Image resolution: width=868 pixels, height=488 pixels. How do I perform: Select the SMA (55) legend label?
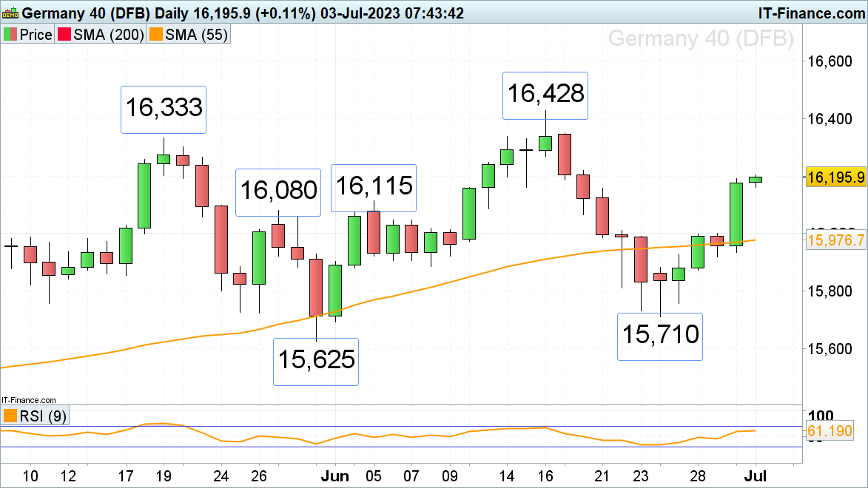tap(197, 34)
